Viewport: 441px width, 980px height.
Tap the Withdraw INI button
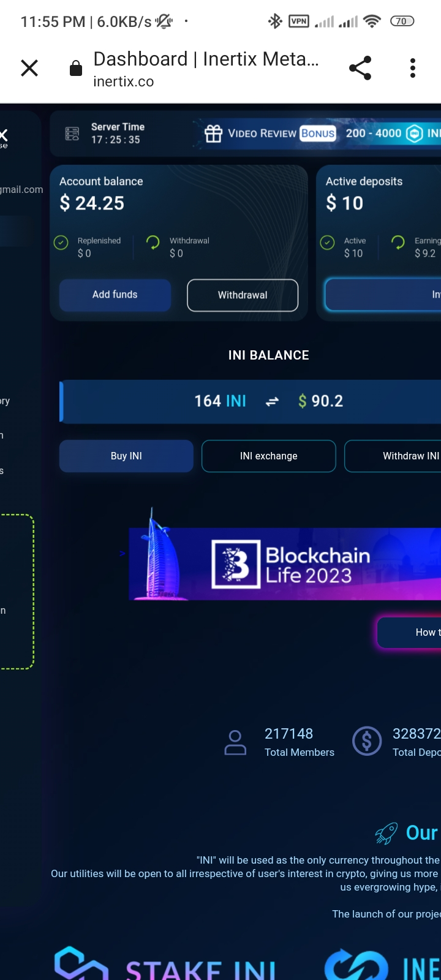click(393, 456)
